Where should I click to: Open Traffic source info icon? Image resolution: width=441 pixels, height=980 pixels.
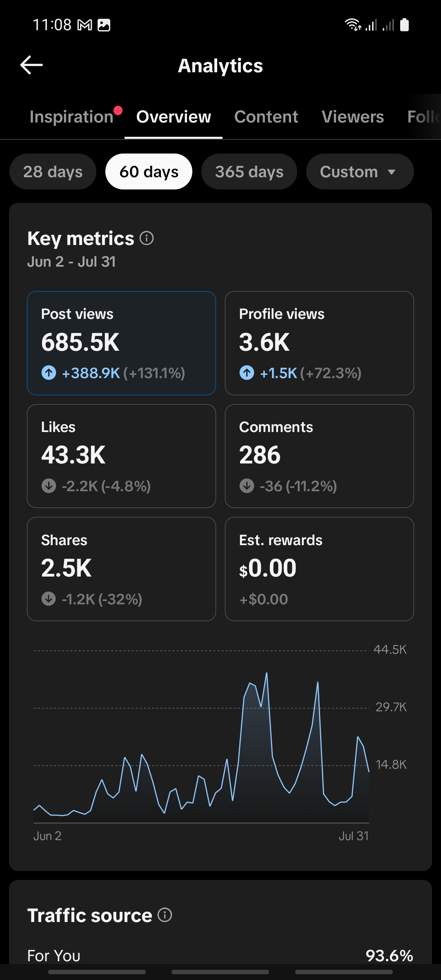[x=165, y=915]
